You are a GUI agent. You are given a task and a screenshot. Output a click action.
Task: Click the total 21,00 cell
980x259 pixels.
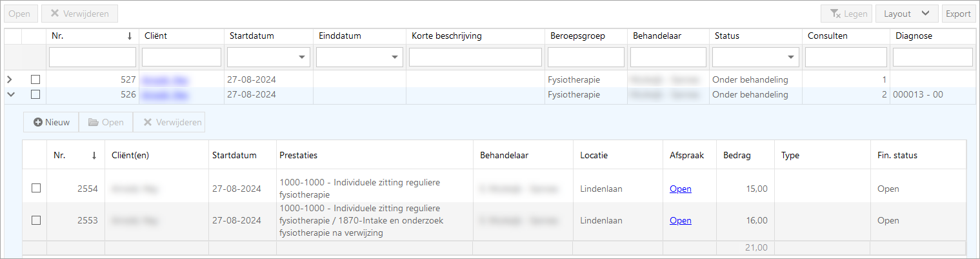tap(745, 247)
